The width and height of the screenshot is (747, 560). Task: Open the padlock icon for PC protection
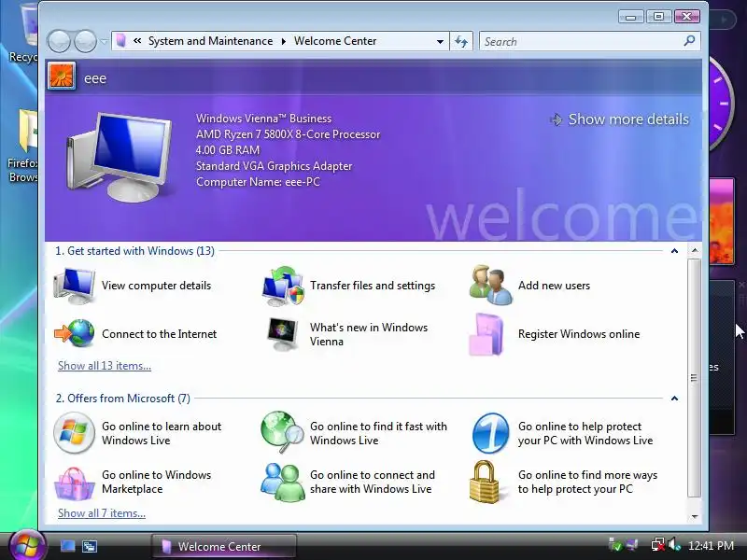(484, 482)
